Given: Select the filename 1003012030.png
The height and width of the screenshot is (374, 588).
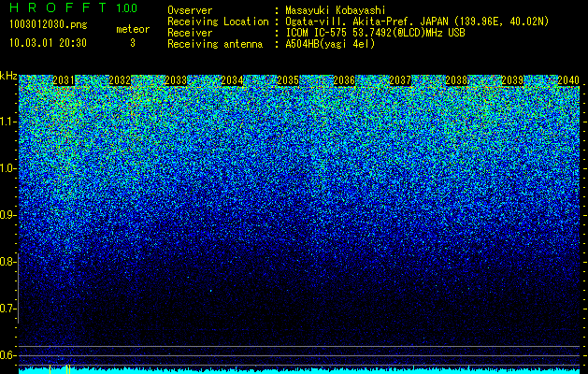Looking at the screenshot, I should coord(49,25).
